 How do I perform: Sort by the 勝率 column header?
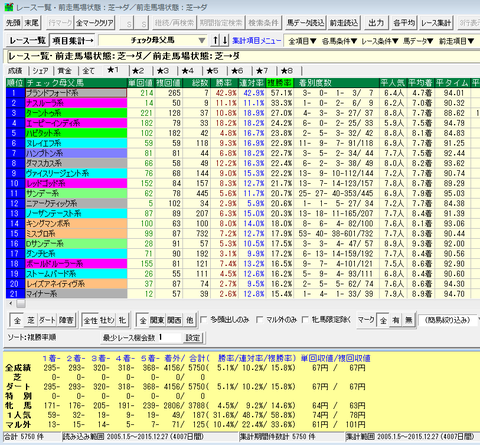tap(224, 83)
